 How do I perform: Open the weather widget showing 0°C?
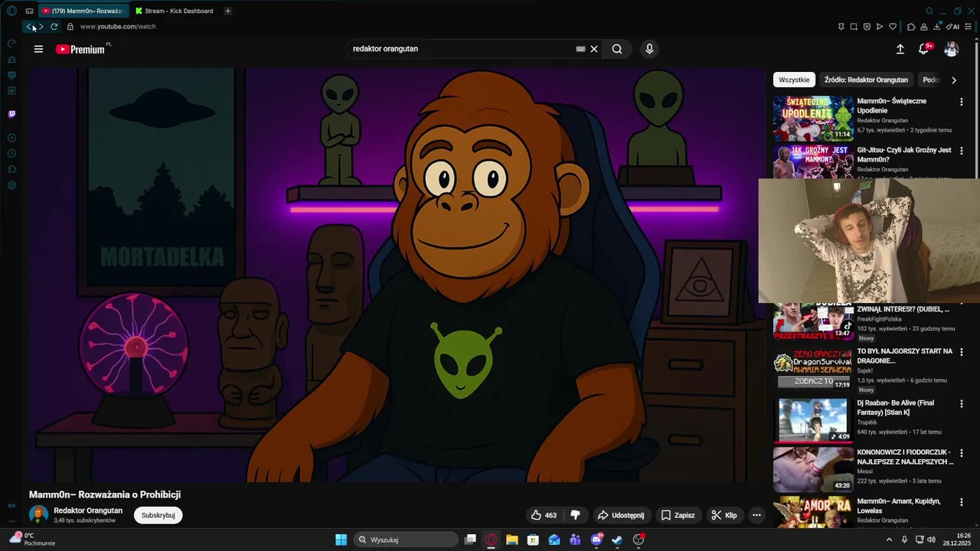click(x=32, y=540)
